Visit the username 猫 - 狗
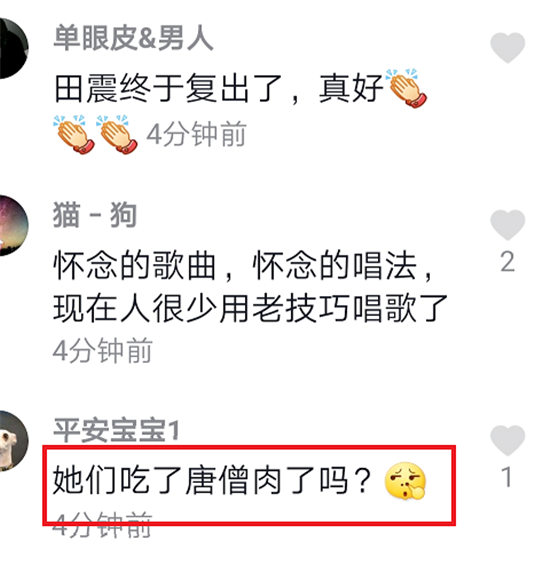 [x=95, y=215]
